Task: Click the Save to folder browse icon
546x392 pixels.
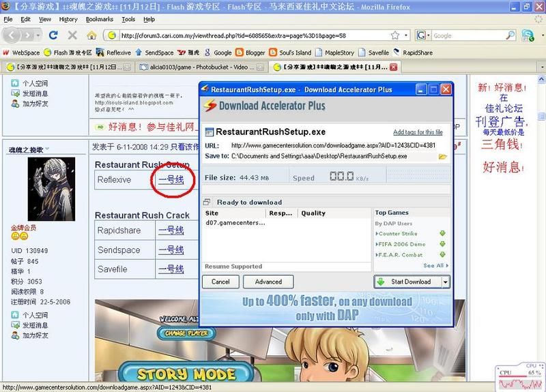Action: pos(442,157)
